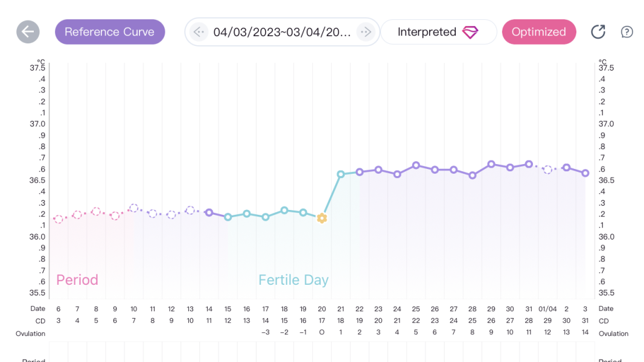This screenshot has height=362, width=644.
Task: Tap the back arrow icon
Action: pyautogui.click(x=28, y=32)
